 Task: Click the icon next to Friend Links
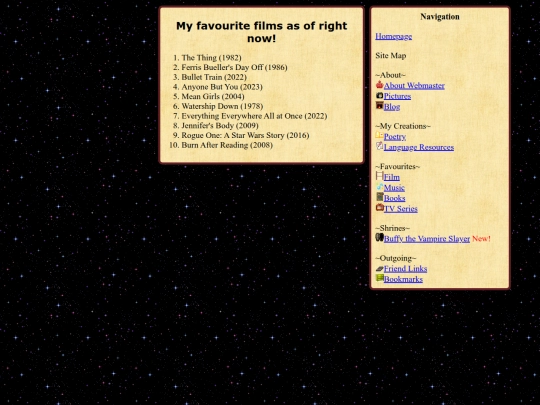point(380,268)
